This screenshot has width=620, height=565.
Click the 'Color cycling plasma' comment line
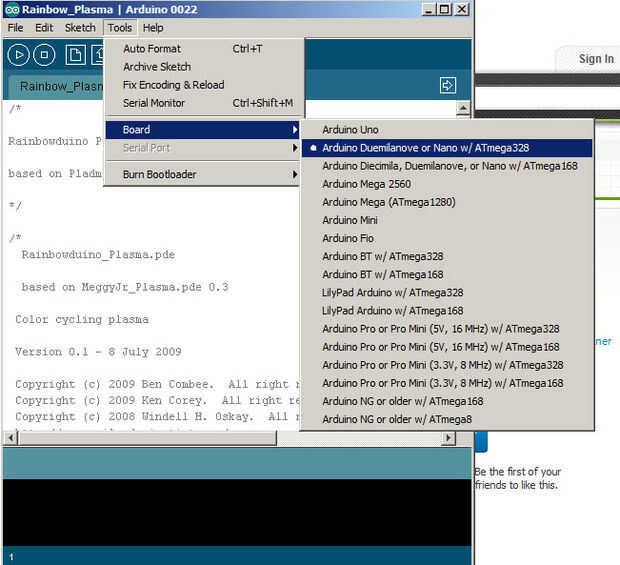coord(82,319)
